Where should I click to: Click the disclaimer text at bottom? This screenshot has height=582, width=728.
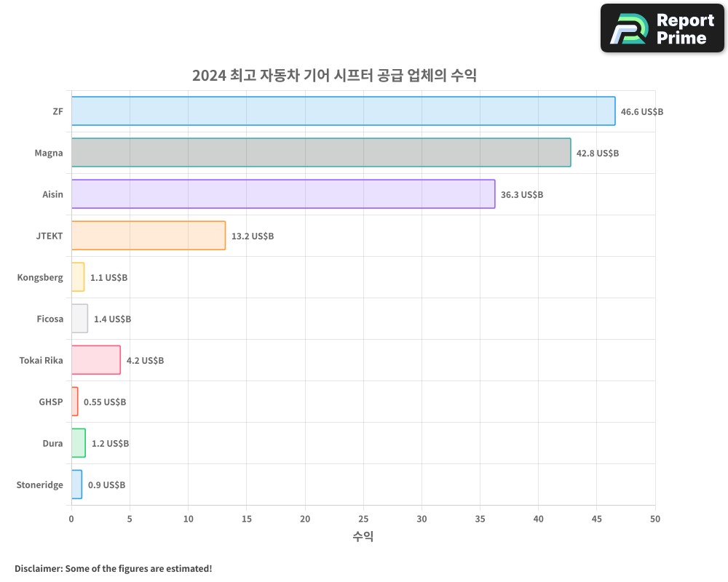[113, 568]
